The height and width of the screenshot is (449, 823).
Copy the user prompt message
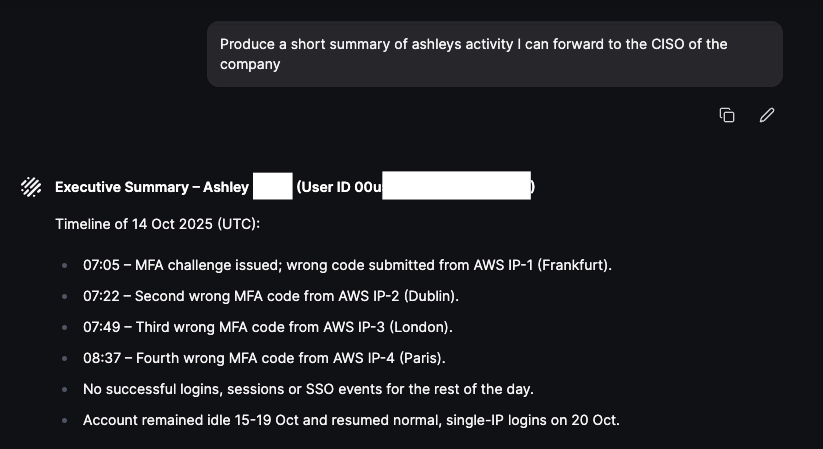pos(727,115)
